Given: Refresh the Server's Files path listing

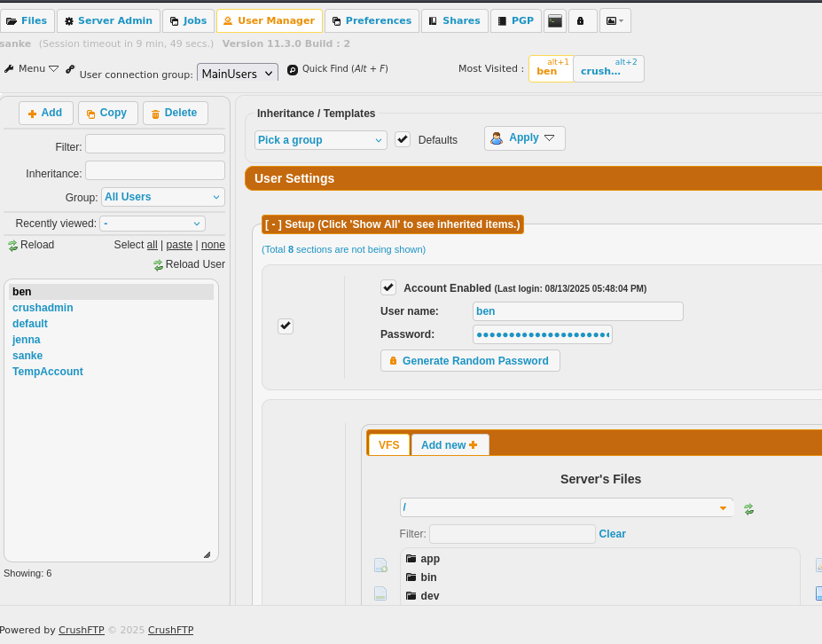Looking at the screenshot, I should tap(748, 508).
